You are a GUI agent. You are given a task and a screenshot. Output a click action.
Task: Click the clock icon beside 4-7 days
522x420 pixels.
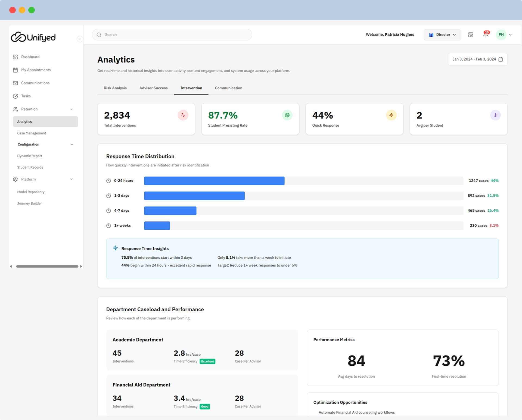point(108,211)
